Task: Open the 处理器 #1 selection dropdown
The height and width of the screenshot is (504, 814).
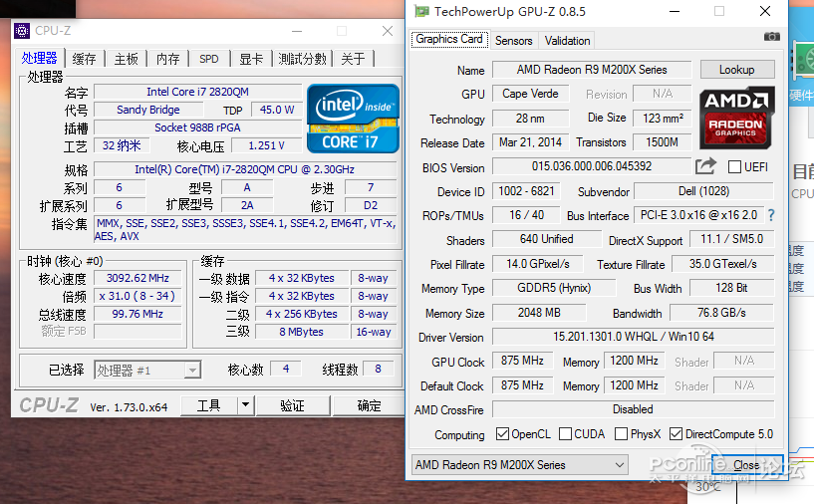Action: click(x=147, y=371)
